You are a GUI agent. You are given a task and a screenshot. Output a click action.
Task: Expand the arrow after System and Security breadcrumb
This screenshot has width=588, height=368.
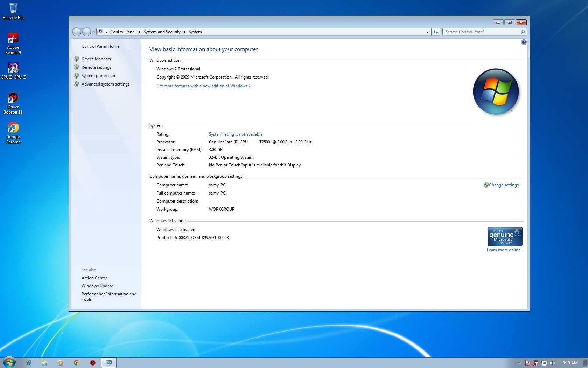pos(184,32)
